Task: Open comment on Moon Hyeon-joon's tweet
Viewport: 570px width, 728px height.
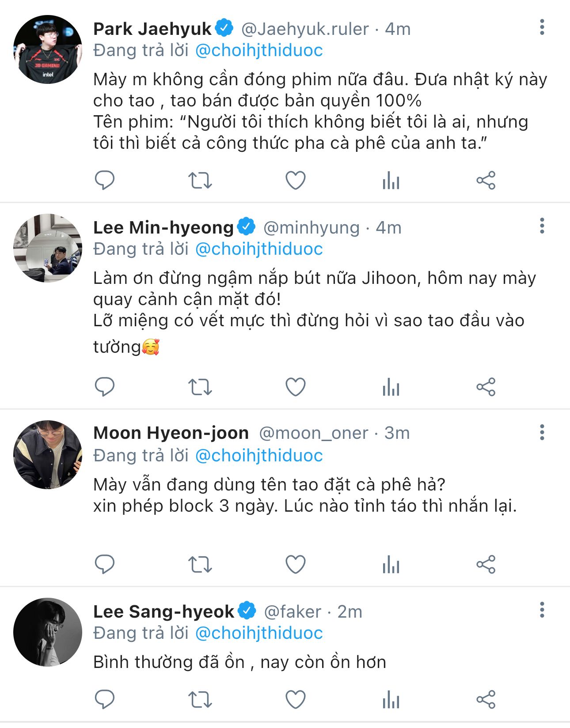Action: pyautogui.click(x=105, y=564)
